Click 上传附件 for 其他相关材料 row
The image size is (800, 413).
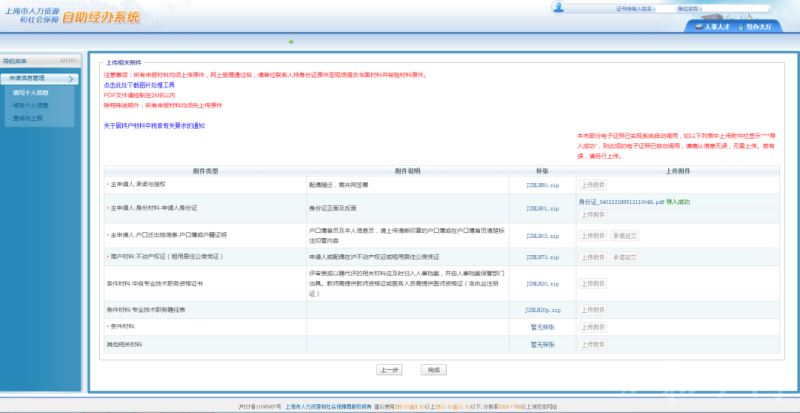click(x=592, y=344)
